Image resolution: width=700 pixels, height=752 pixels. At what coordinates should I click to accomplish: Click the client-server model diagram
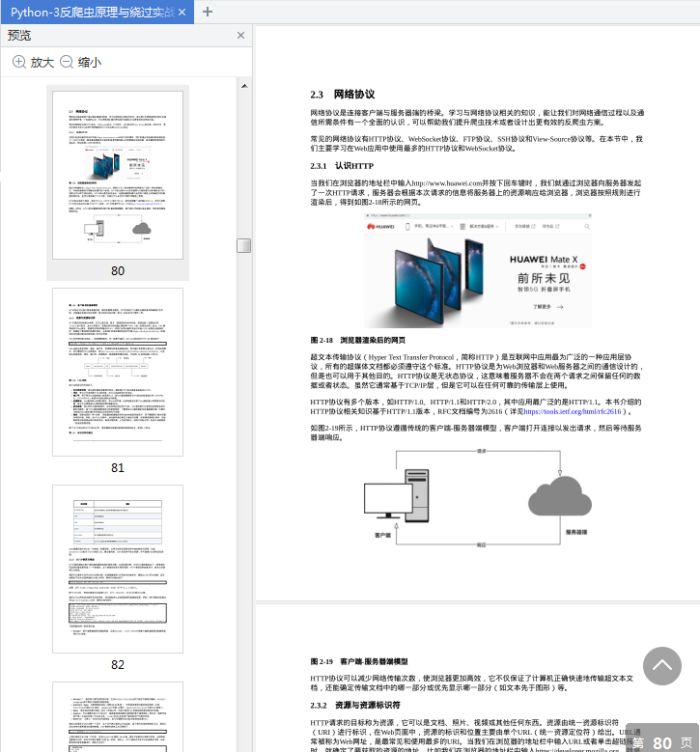tap(477, 498)
